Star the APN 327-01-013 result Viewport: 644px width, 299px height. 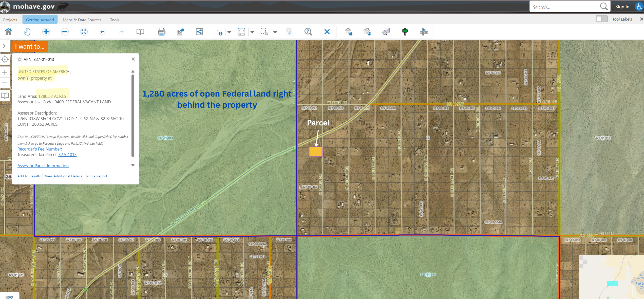pyautogui.click(x=20, y=59)
